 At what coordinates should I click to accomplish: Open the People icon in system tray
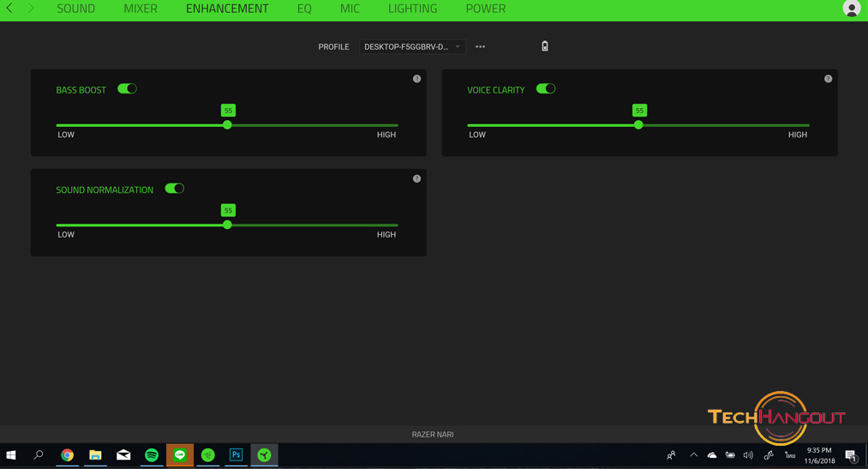pos(671,455)
